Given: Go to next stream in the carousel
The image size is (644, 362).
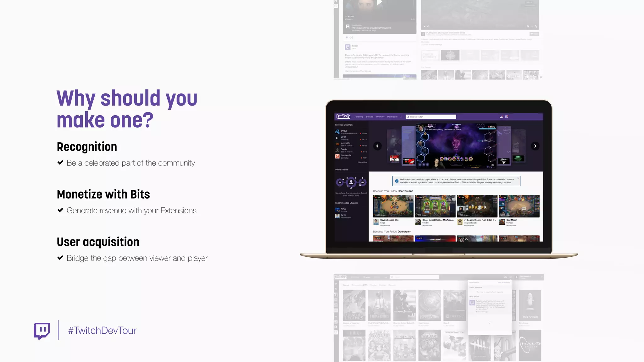Looking at the screenshot, I should [x=535, y=146].
